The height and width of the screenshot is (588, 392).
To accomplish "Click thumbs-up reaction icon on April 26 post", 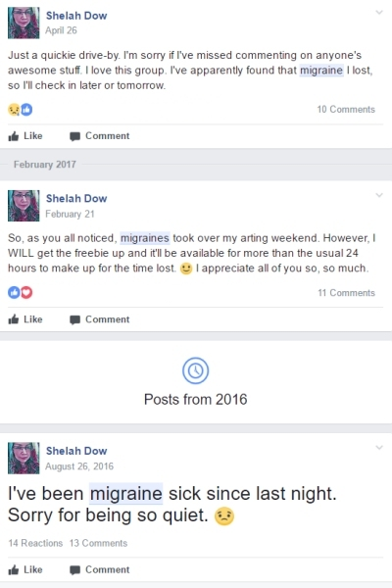I will click(26, 110).
